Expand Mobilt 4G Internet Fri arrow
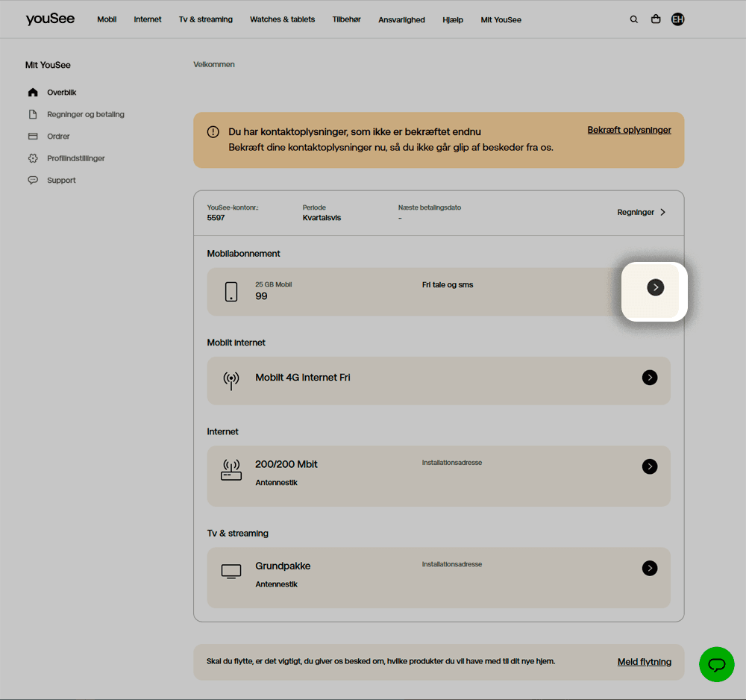 click(650, 378)
